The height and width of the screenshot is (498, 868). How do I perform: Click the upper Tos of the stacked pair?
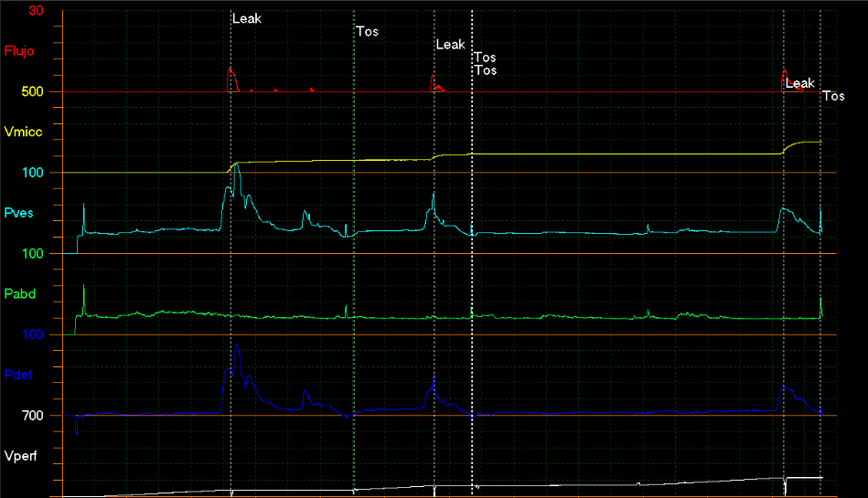pos(486,58)
